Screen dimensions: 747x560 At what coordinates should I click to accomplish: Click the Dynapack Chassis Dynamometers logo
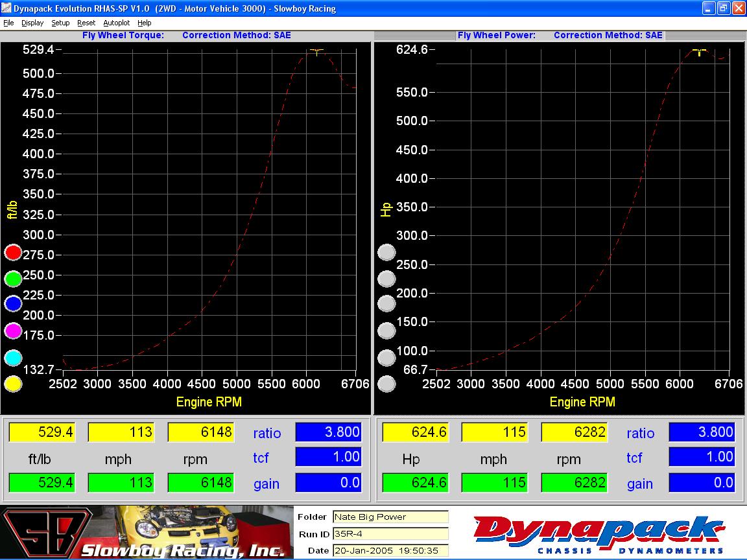[x=599, y=534]
